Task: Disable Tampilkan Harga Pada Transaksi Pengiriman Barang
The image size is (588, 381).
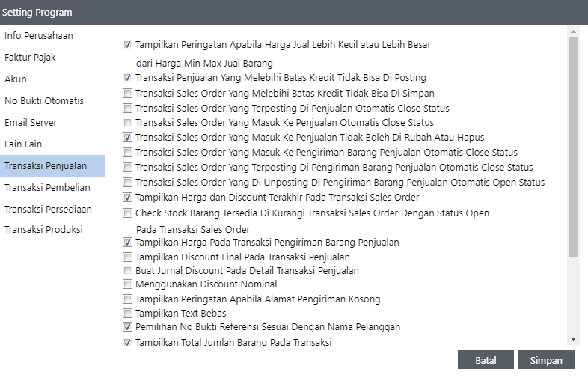Action: [x=127, y=243]
